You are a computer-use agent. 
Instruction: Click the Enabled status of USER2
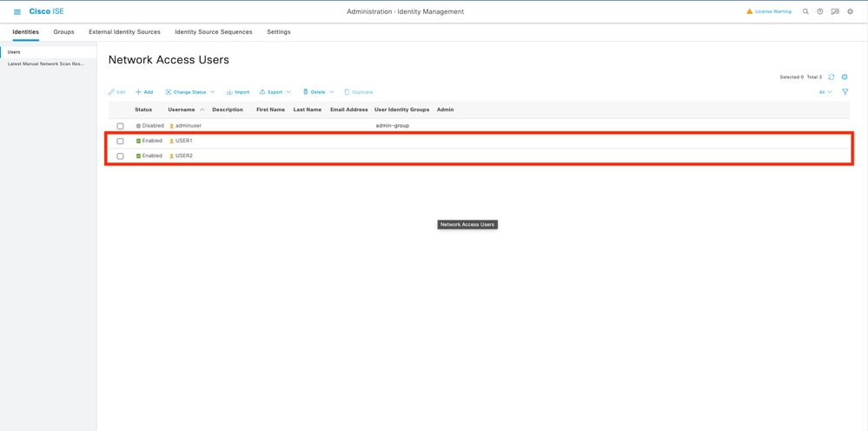149,156
